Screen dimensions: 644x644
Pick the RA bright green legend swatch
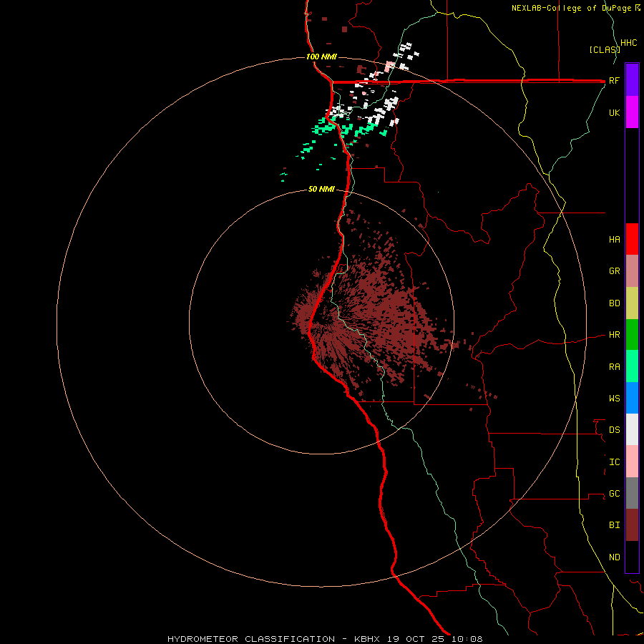(632, 366)
